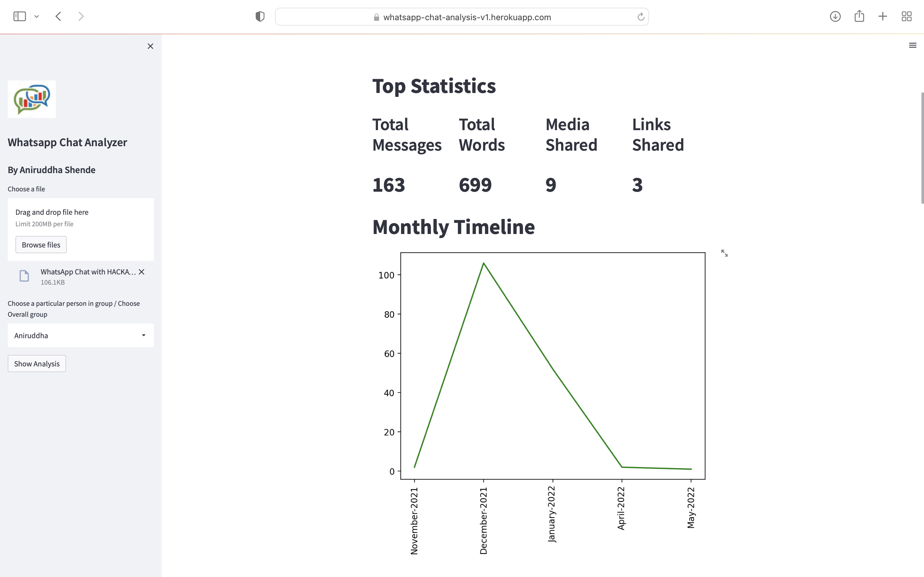The image size is (924, 577).
Task: Open the tab overview grid icon
Action: coord(907,16)
